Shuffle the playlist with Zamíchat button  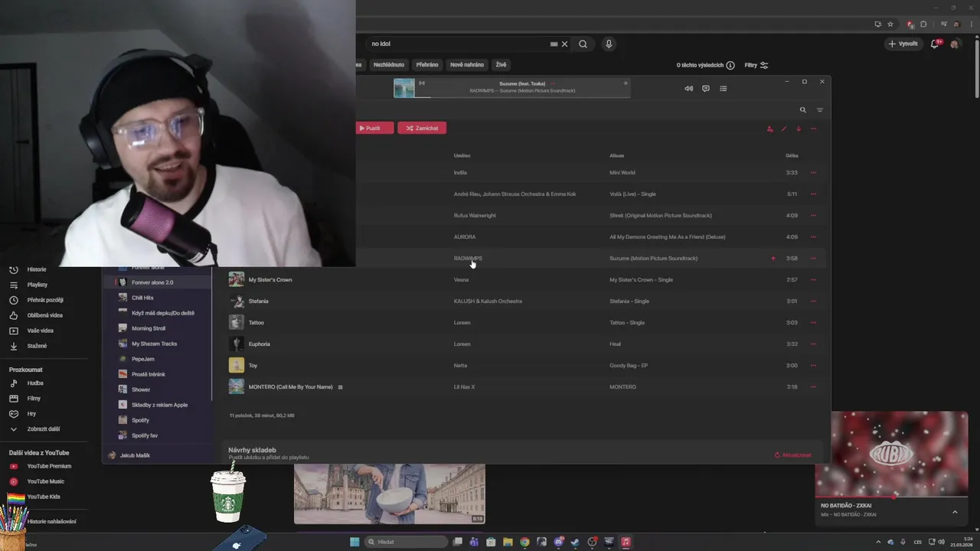(x=422, y=128)
